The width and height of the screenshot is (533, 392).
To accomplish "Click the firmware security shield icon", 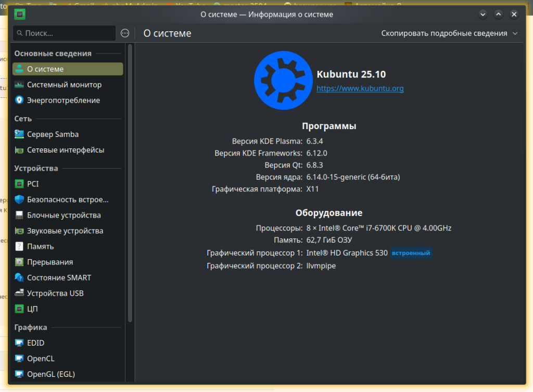I will (19, 199).
